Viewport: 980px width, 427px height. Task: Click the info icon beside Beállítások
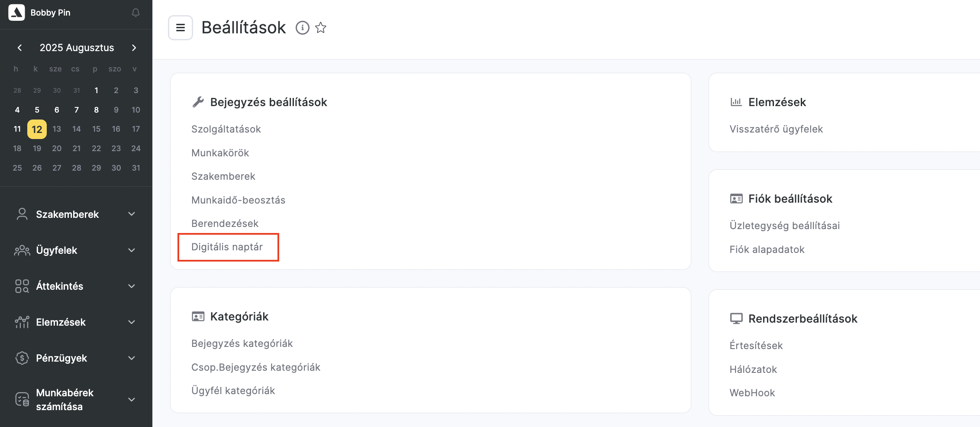[302, 28]
